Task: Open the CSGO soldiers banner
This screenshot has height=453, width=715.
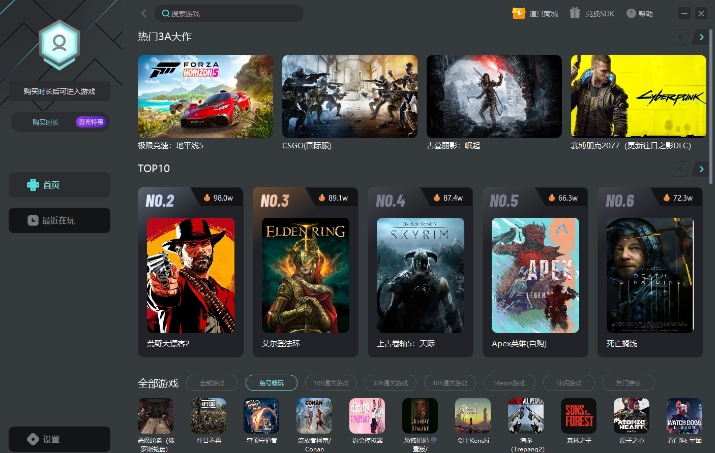Action: 350,96
